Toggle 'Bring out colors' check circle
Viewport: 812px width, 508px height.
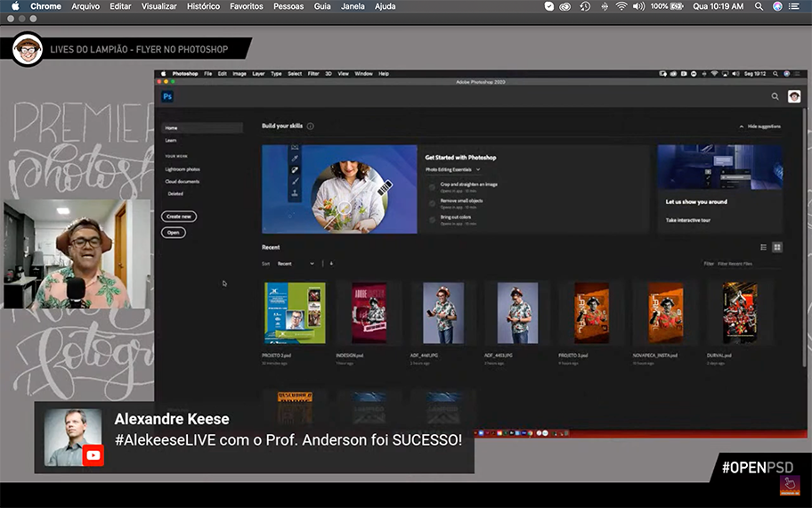[432, 220]
